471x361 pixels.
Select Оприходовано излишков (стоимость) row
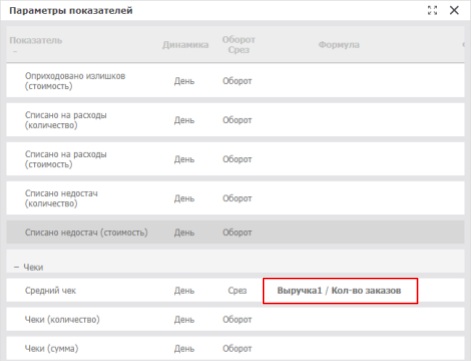point(235,81)
